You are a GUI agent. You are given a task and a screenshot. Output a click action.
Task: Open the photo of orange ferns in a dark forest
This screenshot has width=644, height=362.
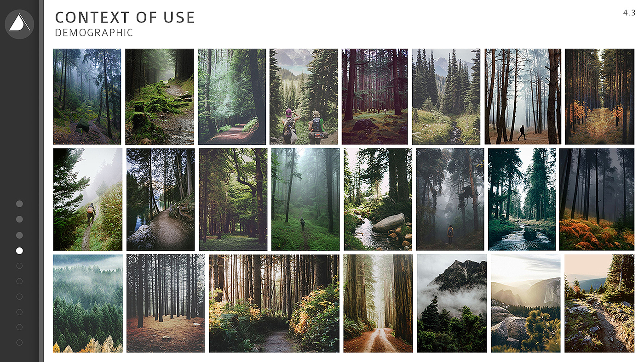597,199
